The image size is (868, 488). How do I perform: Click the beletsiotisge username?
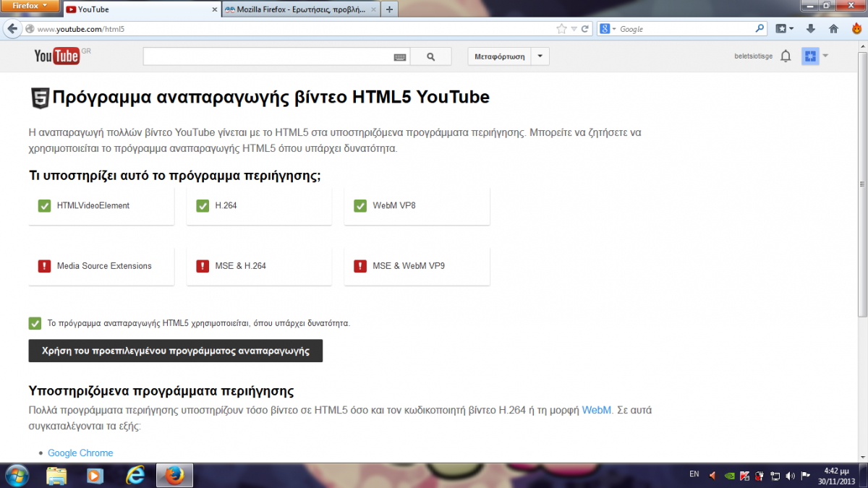[x=753, y=56]
